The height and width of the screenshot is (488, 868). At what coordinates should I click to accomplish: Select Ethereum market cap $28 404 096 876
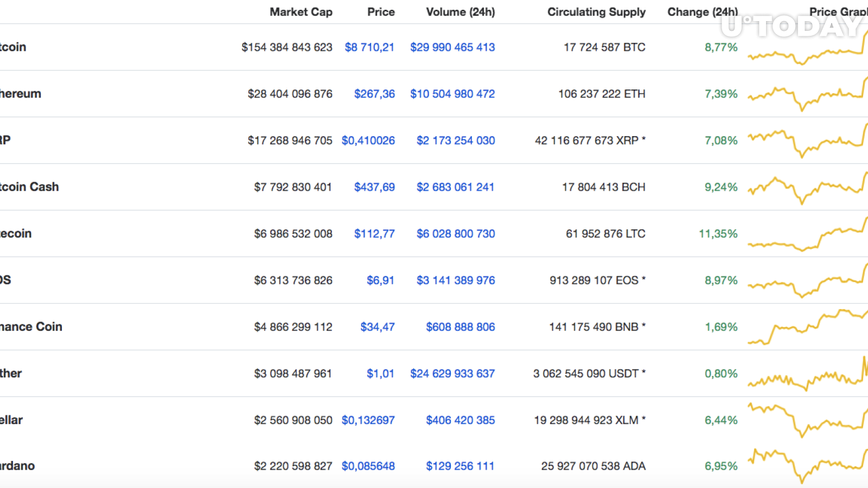click(290, 94)
